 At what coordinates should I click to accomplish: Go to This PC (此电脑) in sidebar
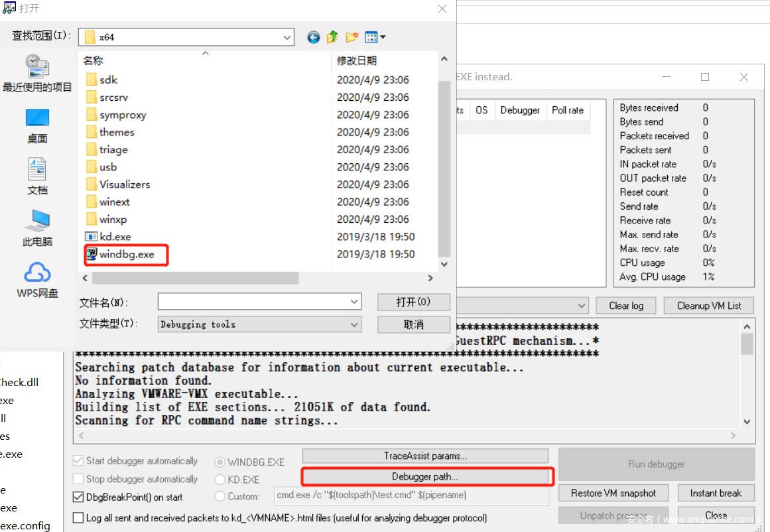tap(37, 228)
